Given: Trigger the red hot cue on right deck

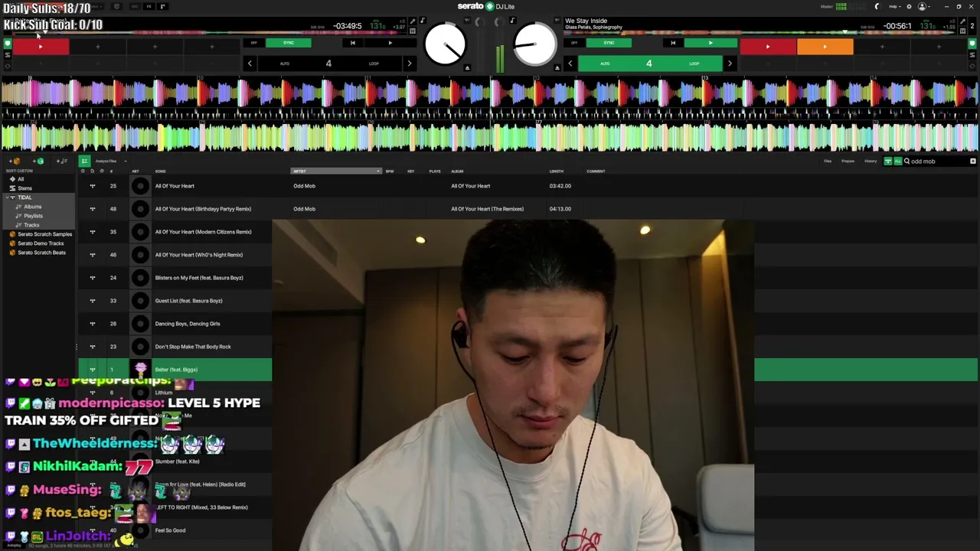Looking at the screenshot, I should pos(768,47).
